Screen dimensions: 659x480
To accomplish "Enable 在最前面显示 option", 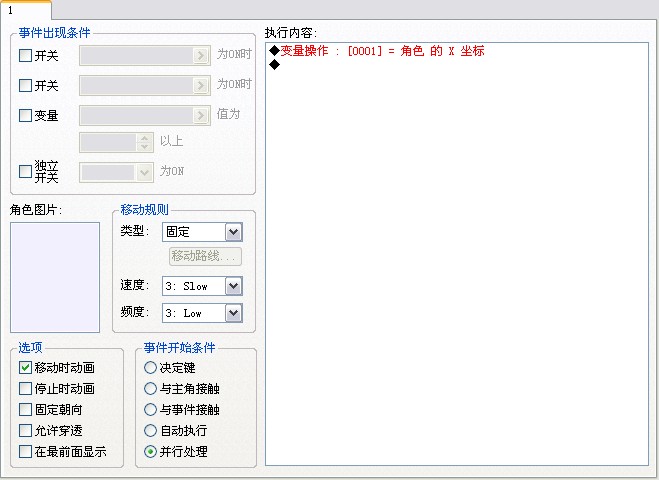I will click(x=25, y=451).
